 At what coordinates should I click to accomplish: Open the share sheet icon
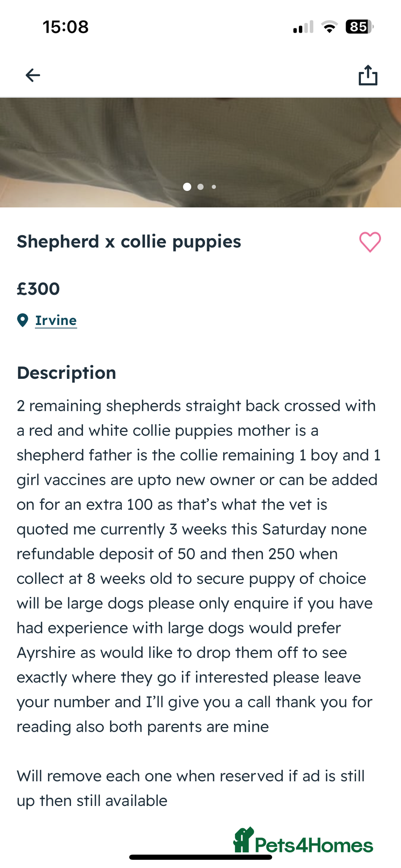click(368, 75)
